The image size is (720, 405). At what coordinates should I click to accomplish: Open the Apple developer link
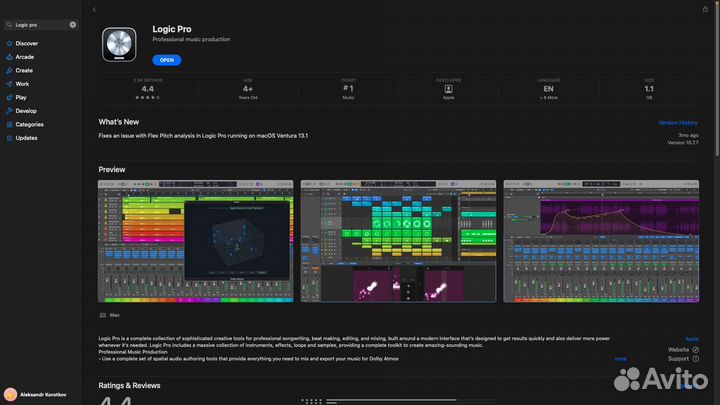pyautogui.click(x=692, y=339)
